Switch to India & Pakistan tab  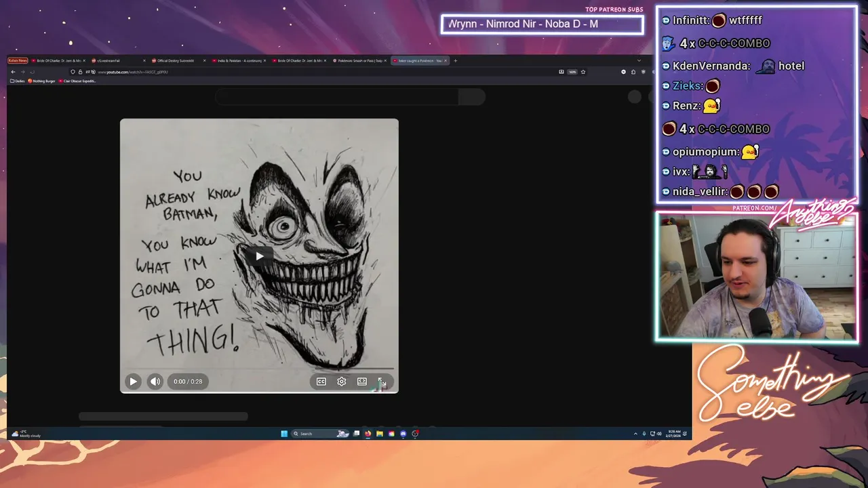pos(239,60)
